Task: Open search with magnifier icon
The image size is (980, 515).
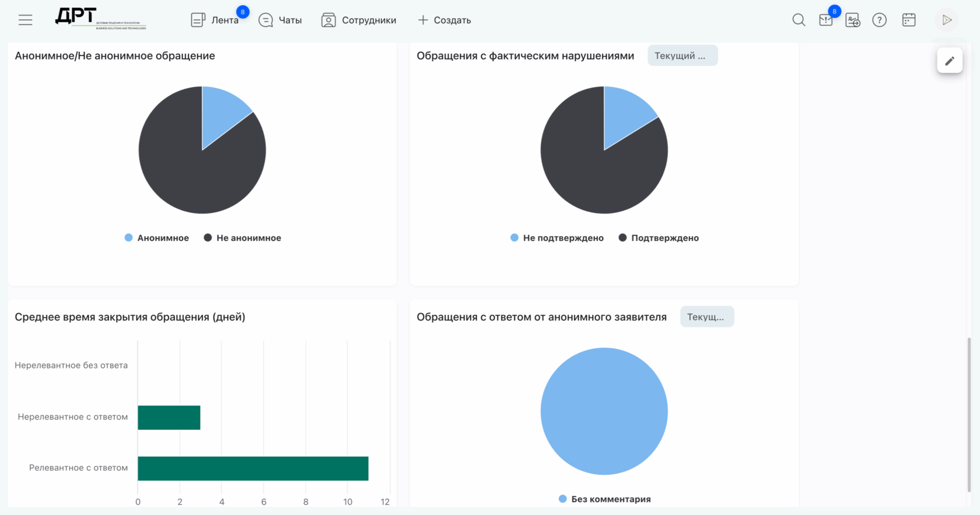Action: 799,20
